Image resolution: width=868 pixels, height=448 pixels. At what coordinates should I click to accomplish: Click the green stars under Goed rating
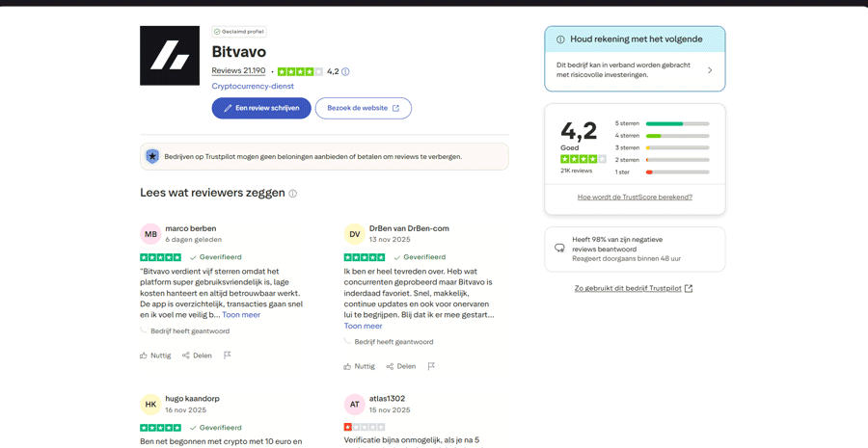click(583, 159)
